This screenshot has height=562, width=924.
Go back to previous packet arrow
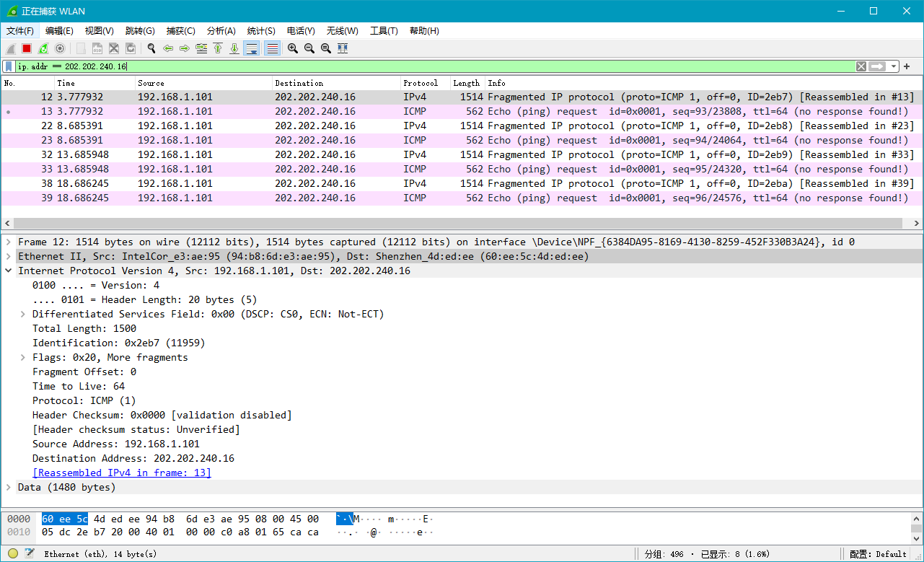tap(168, 48)
